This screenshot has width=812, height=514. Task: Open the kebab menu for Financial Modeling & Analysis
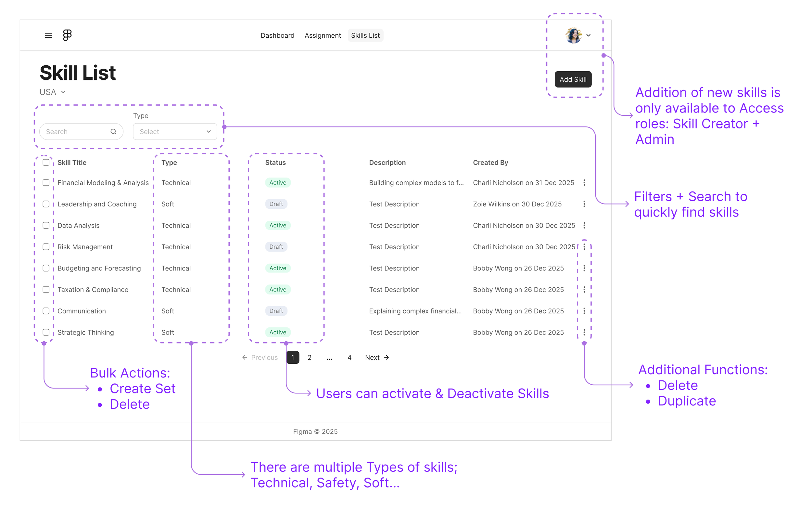click(x=584, y=183)
